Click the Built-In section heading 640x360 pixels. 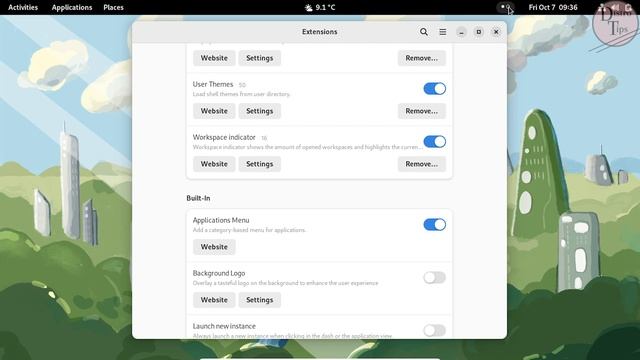tap(198, 198)
